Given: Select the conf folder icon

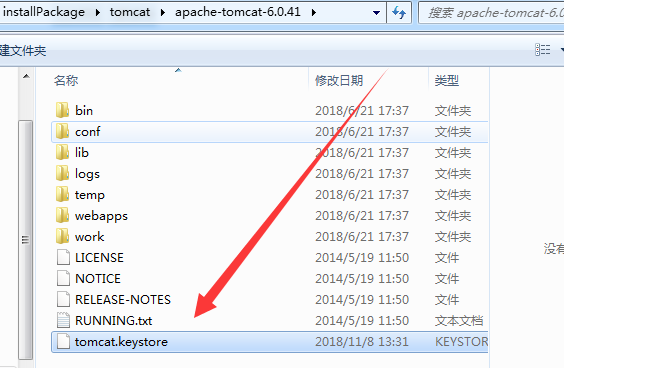Looking at the screenshot, I should 62,131.
